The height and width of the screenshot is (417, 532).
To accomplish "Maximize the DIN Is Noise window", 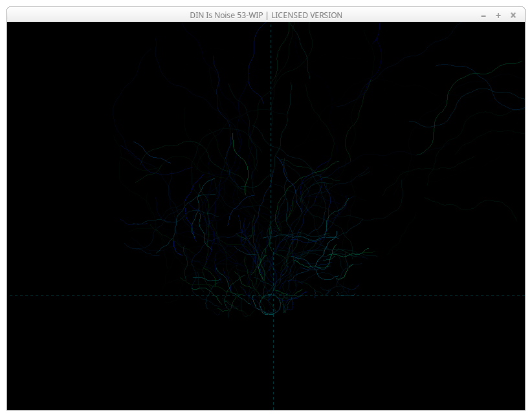I will tap(498, 15).
